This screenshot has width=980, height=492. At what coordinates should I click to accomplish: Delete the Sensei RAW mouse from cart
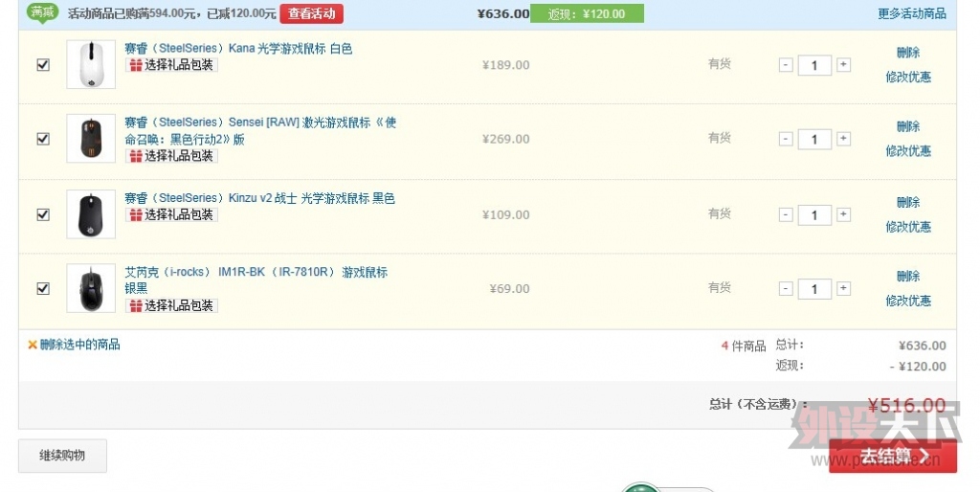tap(908, 126)
